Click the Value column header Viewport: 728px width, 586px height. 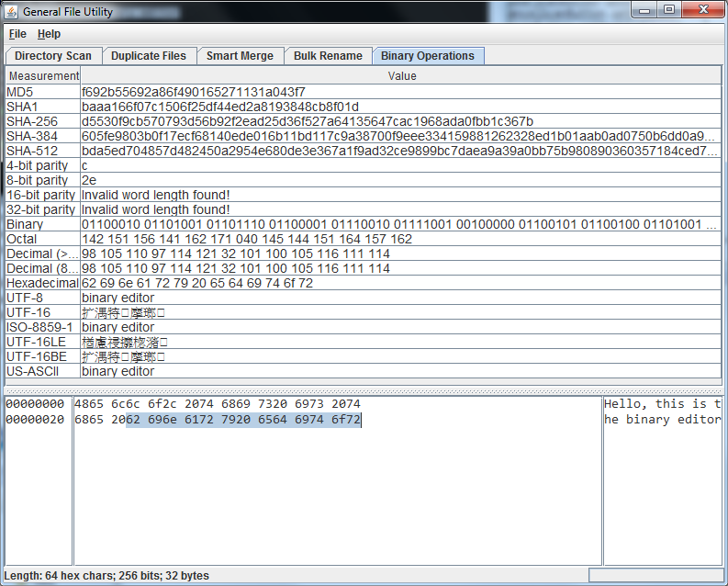click(x=401, y=75)
